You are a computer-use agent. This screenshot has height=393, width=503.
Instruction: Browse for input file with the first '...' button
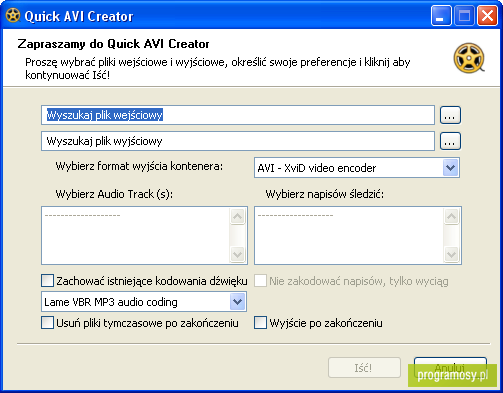(x=450, y=115)
